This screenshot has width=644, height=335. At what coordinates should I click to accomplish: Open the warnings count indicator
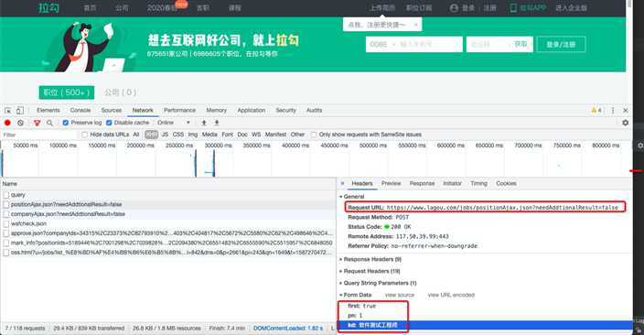coord(596,110)
